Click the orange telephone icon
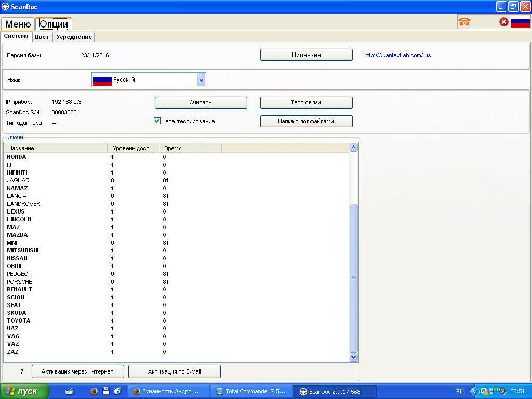 (x=464, y=22)
